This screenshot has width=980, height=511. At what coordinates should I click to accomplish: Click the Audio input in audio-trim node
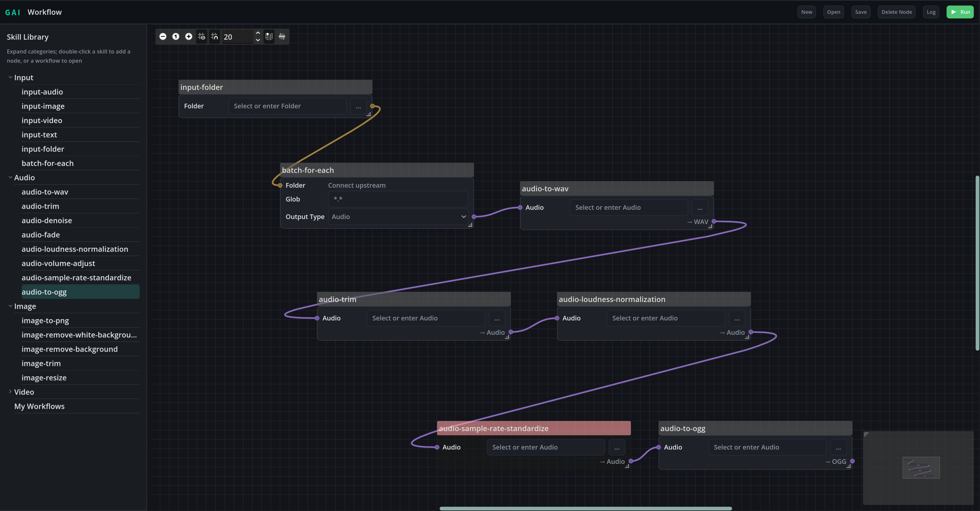point(426,318)
